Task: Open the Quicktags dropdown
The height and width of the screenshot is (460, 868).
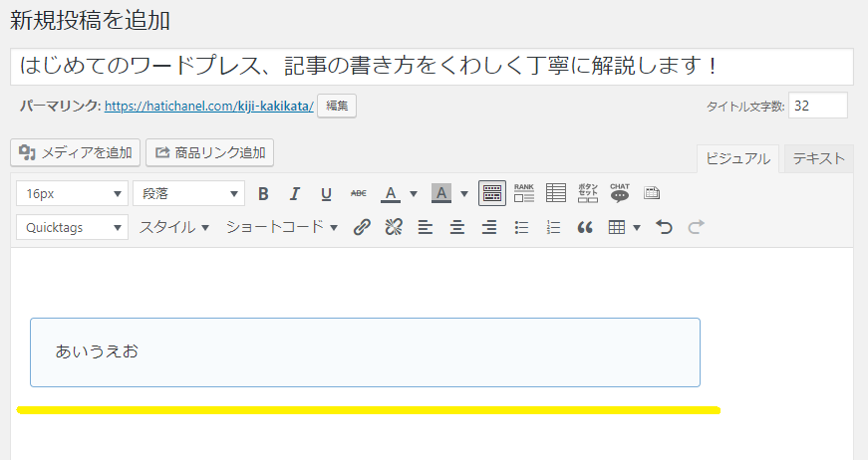Action: click(x=72, y=227)
